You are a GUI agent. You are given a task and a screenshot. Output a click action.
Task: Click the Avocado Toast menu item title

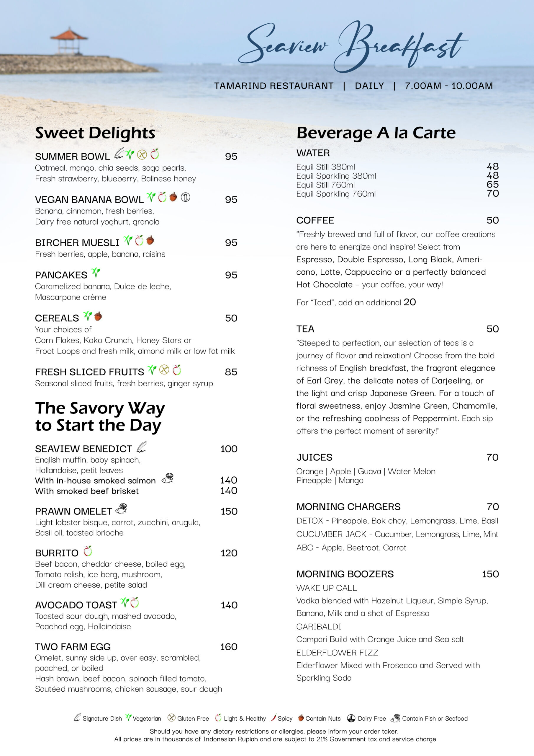(x=76, y=605)
